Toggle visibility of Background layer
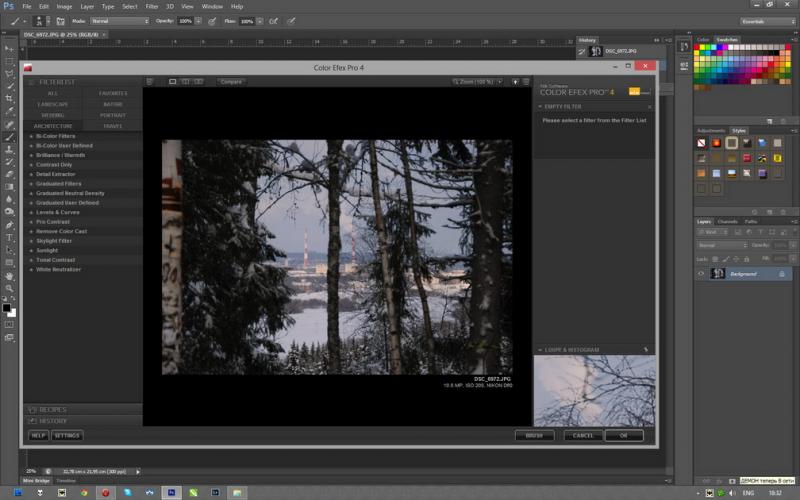Viewport: 800px width, 500px height. click(x=701, y=274)
